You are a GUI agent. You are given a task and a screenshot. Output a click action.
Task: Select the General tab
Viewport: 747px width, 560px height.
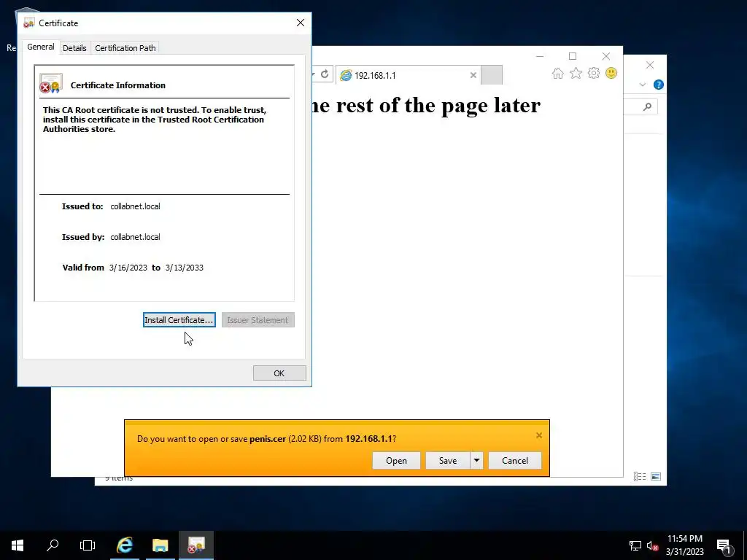[x=41, y=47]
